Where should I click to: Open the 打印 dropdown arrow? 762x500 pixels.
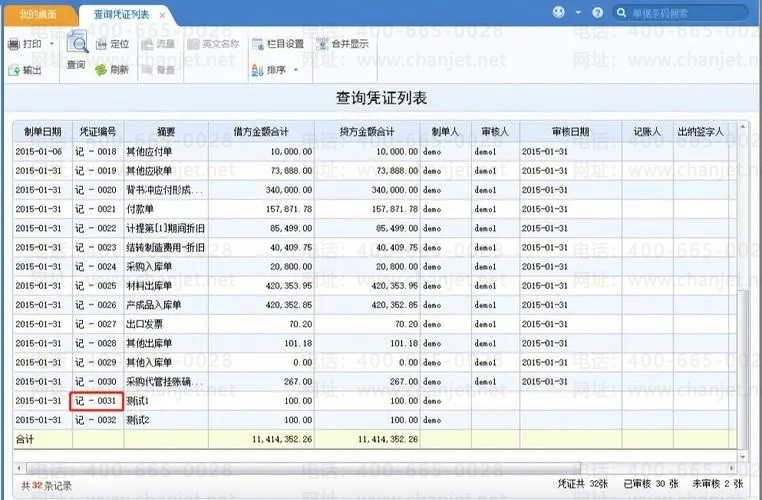[x=52, y=44]
